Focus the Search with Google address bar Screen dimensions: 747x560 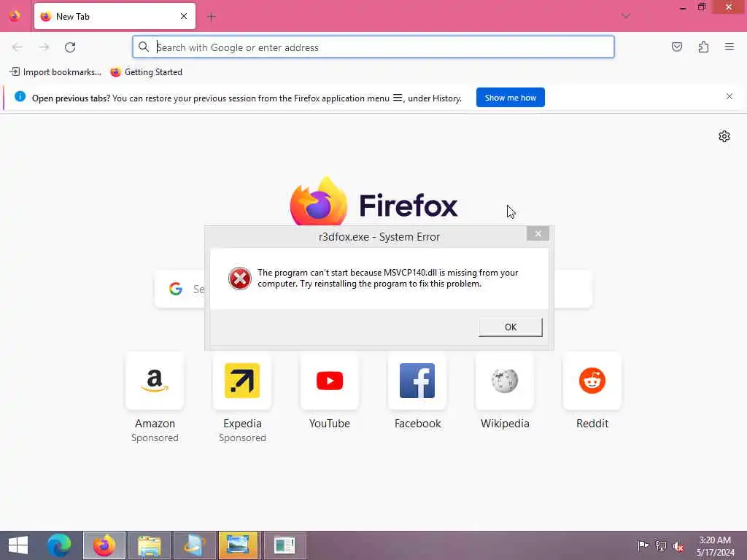[x=373, y=47]
